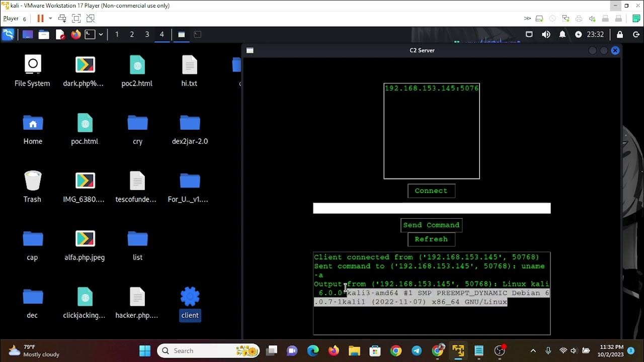Viewport: 644px width, 362px height.
Task: Toggle VMware Unity mode icon
Action: [91, 19]
